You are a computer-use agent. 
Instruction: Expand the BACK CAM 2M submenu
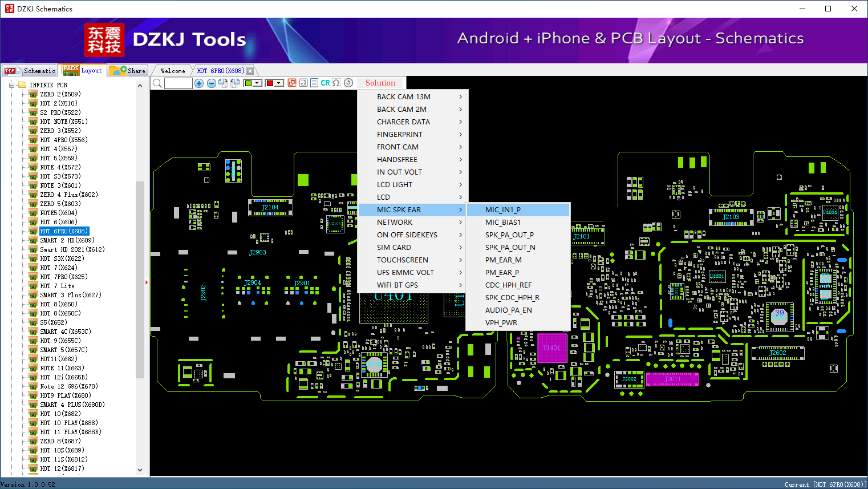tap(413, 110)
